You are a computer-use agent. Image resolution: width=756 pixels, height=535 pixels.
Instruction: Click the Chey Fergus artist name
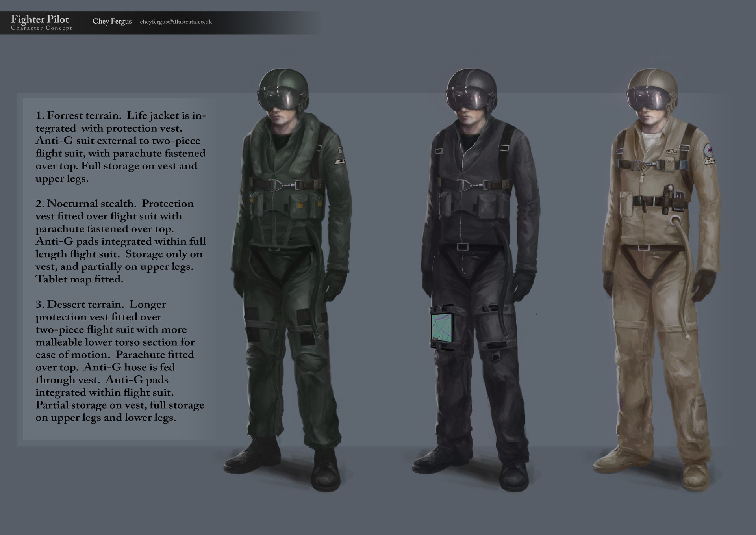tap(112, 22)
